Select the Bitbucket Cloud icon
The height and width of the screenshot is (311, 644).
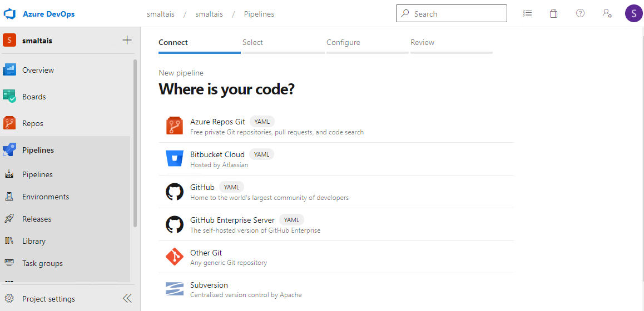coord(175,159)
